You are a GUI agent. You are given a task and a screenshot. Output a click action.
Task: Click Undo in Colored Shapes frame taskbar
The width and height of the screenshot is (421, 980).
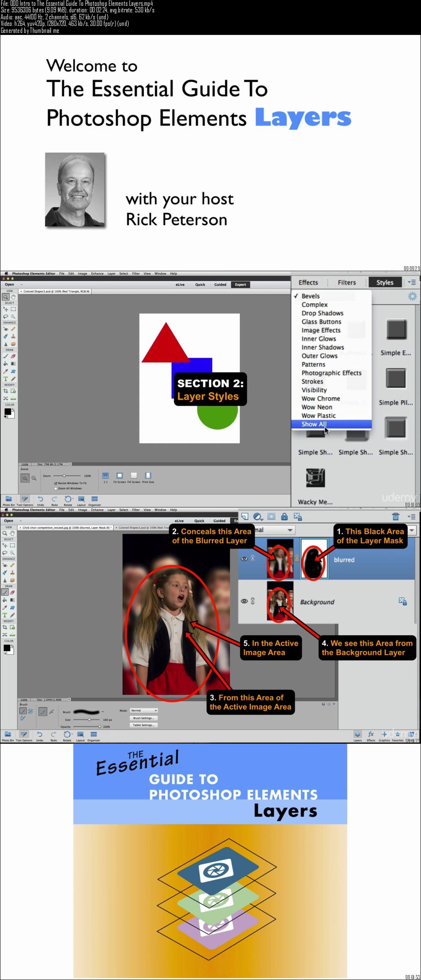pos(40,501)
